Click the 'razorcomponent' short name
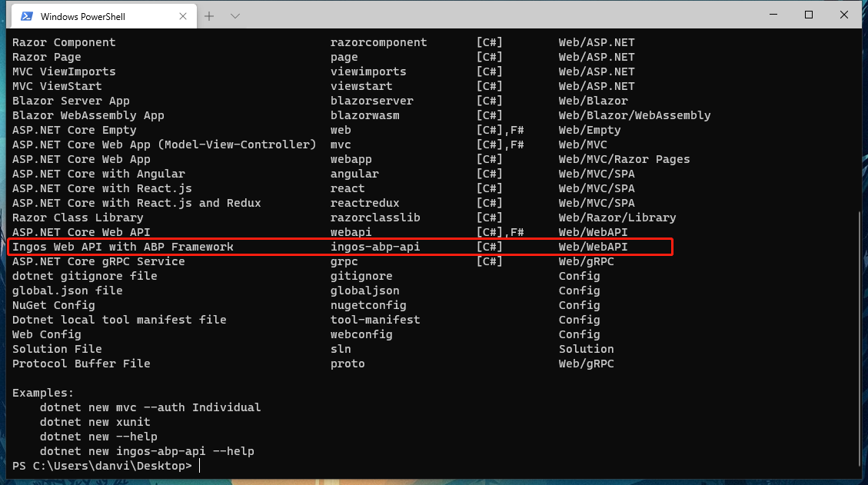This screenshot has height=485, width=868. (378, 42)
